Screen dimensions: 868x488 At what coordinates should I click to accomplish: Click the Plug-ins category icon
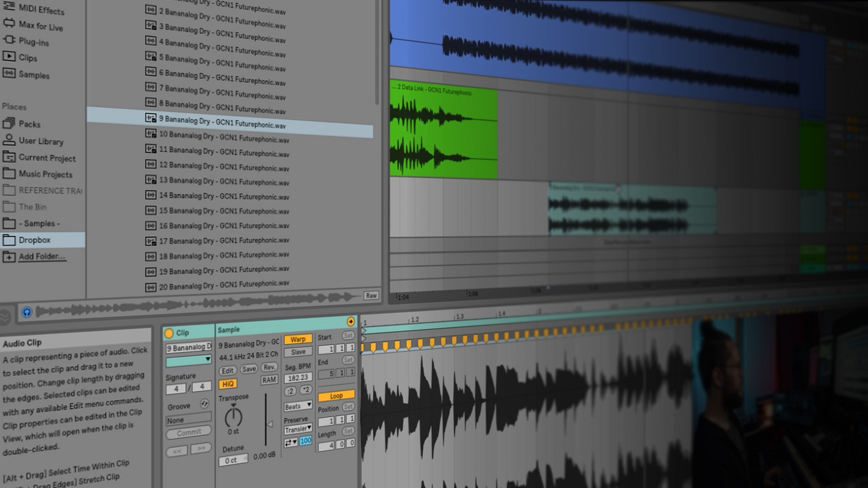(9, 40)
